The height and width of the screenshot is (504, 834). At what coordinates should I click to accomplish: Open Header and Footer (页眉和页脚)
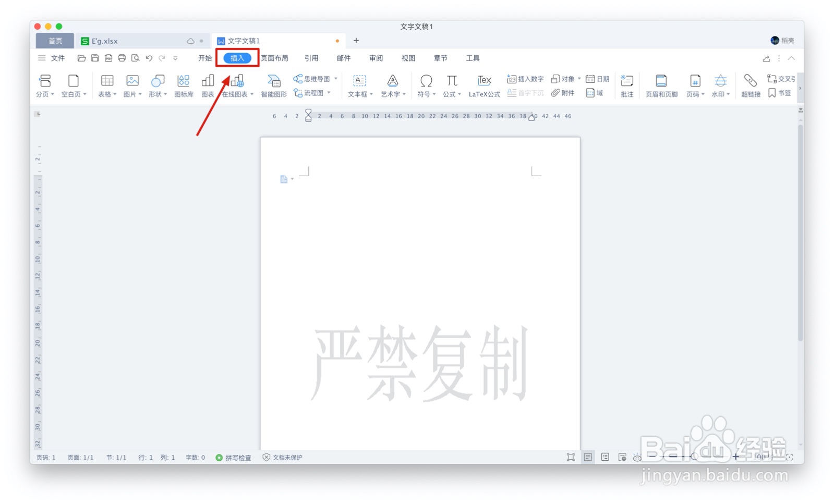pos(661,86)
